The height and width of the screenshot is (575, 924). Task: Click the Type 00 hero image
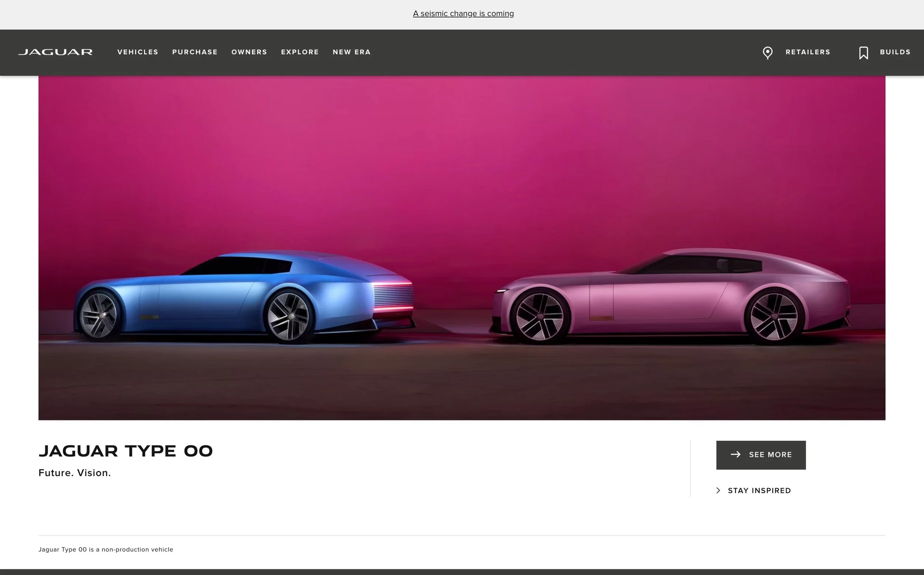[462, 247]
